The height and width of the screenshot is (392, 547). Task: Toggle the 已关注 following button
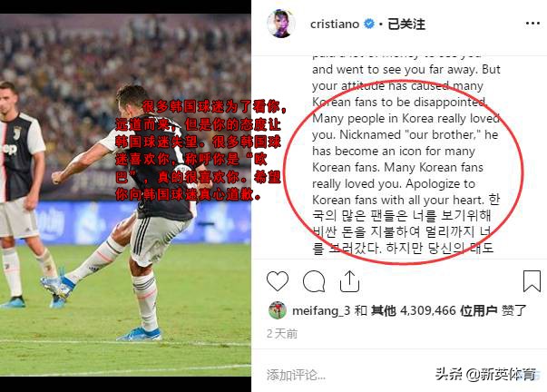click(x=406, y=24)
